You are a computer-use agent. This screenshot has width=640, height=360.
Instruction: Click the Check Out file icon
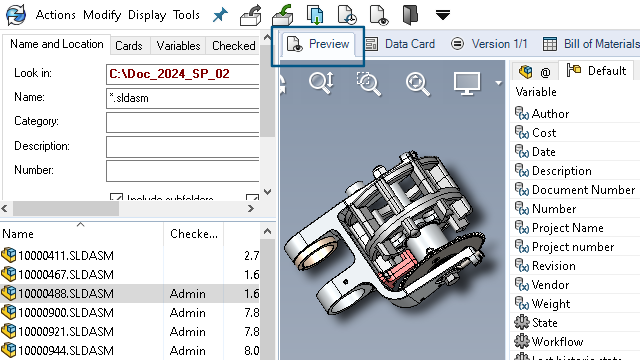250,15
